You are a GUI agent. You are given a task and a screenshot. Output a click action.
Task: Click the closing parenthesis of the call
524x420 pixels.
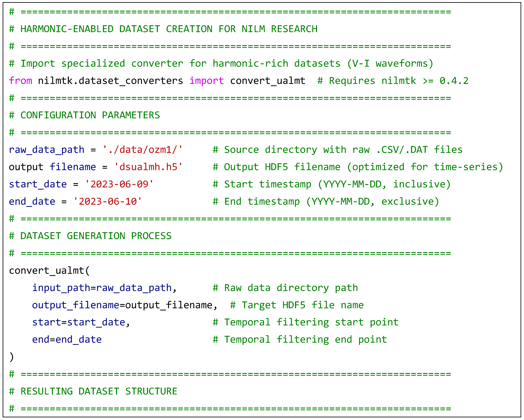[11, 357]
